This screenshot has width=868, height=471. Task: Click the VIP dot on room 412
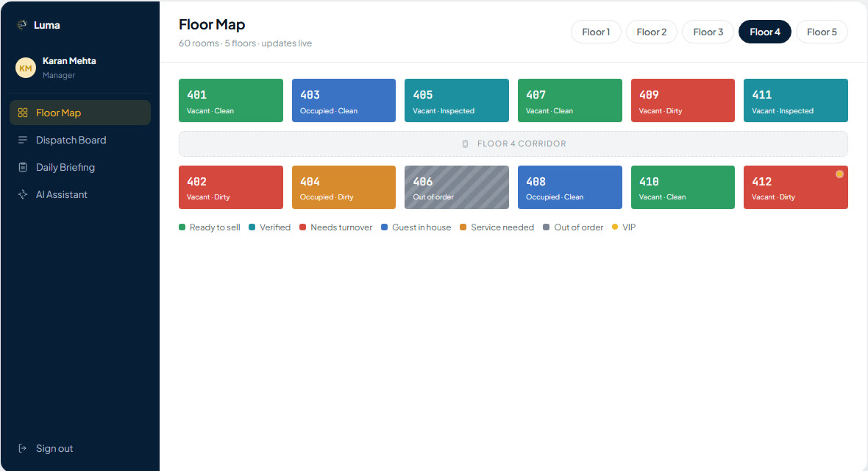click(839, 174)
